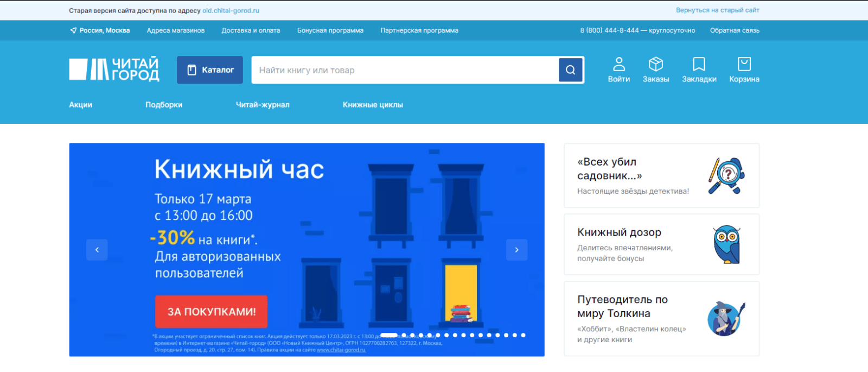
Task: Change city via Россия, Москва location
Action: 100,30
